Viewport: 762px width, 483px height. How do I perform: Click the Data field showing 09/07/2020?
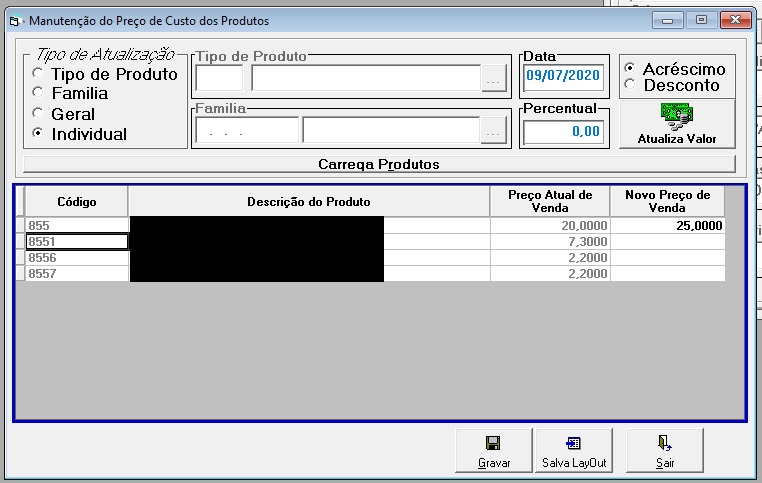tap(564, 76)
